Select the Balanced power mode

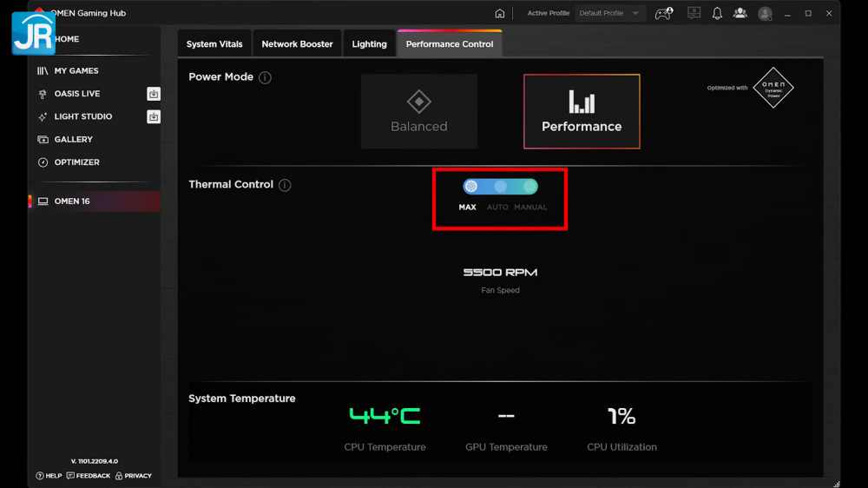coord(419,111)
